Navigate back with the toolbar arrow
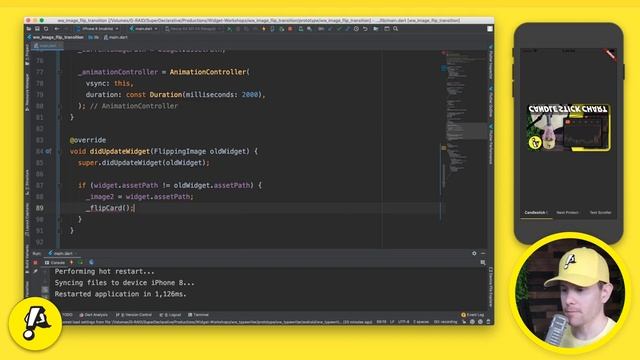This screenshot has height=360, width=640. pyautogui.click(x=57, y=29)
